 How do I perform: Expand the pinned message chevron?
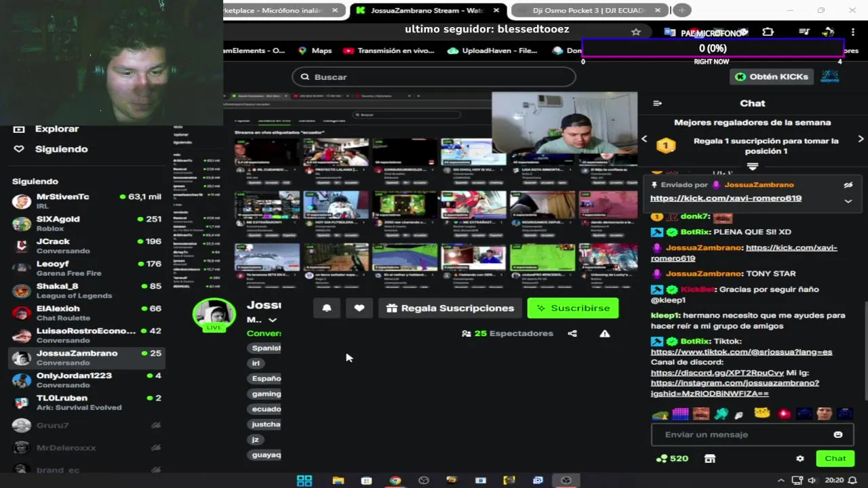[x=848, y=201]
